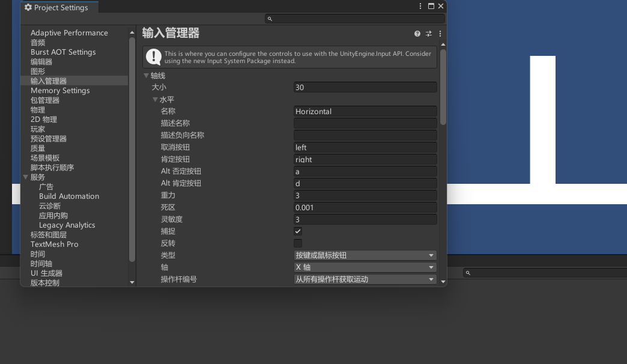Click the empty 描述负向名称 field
The height and width of the screenshot is (364, 627).
click(365, 135)
